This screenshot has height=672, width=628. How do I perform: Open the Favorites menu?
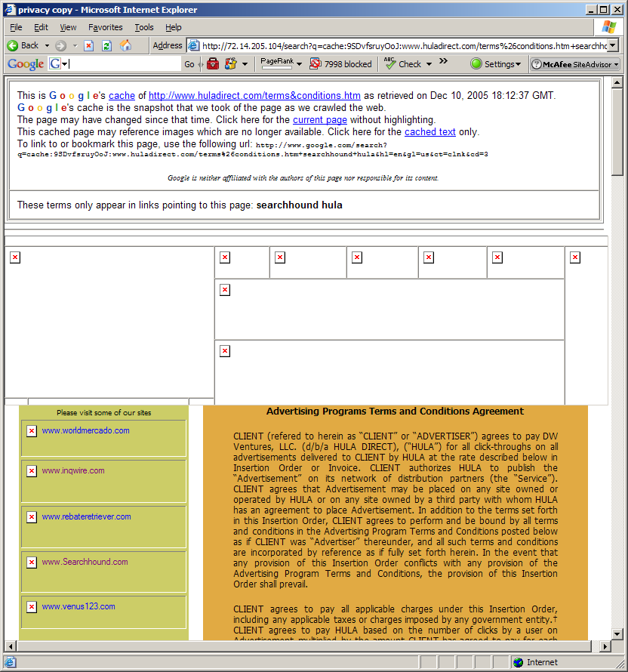click(x=106, y=27)
